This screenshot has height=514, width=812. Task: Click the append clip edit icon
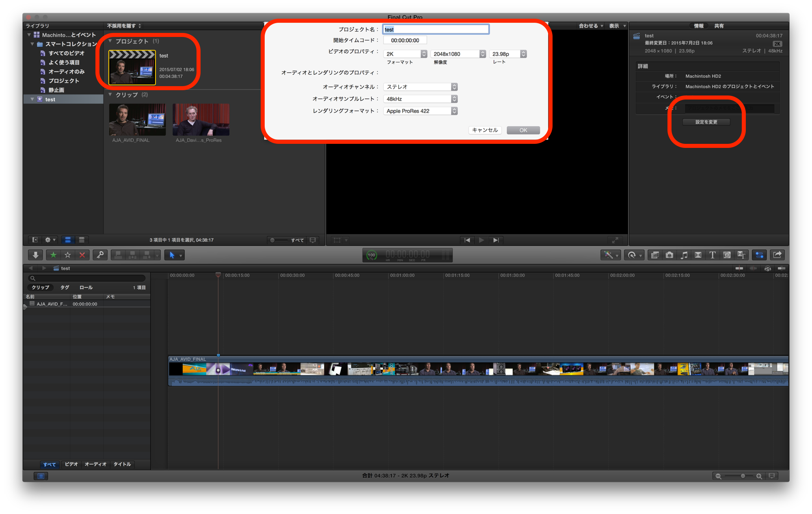point(147,255)
